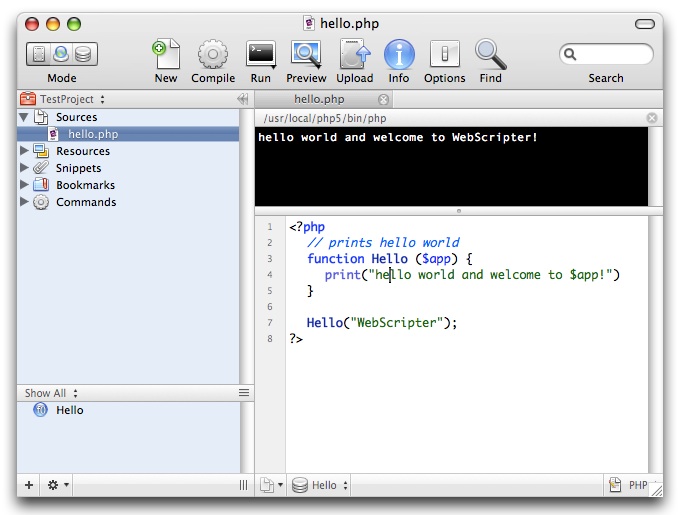Click the /usr/local/php5/bin/php path label
The width and height of the screenshot is (681, 515).
point(325,118)
